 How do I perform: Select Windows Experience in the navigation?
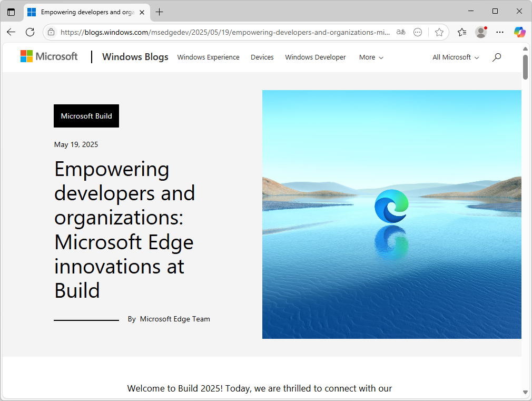pyautogui.click(x=208, y=57)
